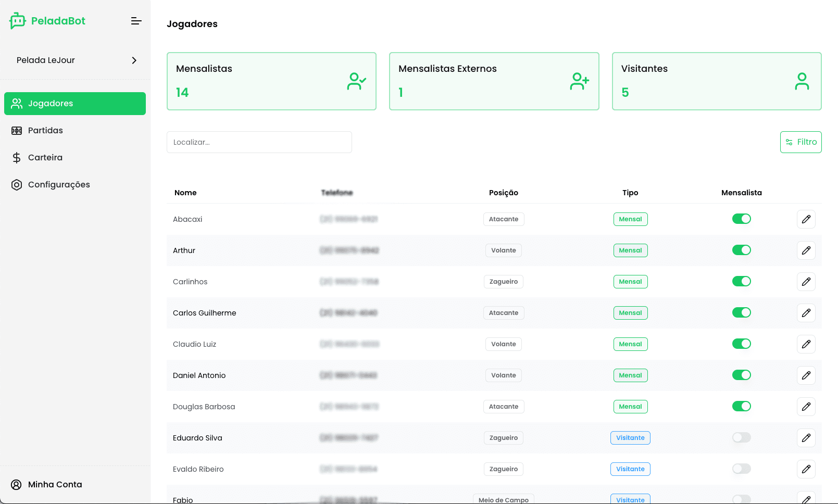Image resolution: width=838 pixels, height=504 pixels.
Task: Enable Mensalista toggle for Eduardo Silva
Action: (741, 438)
